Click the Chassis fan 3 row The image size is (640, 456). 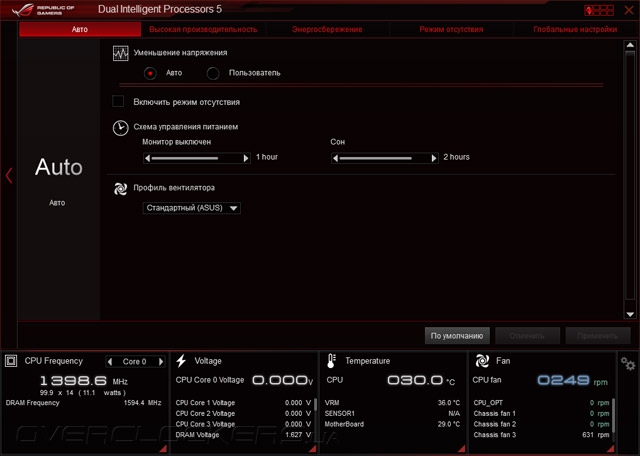[541, 435]
